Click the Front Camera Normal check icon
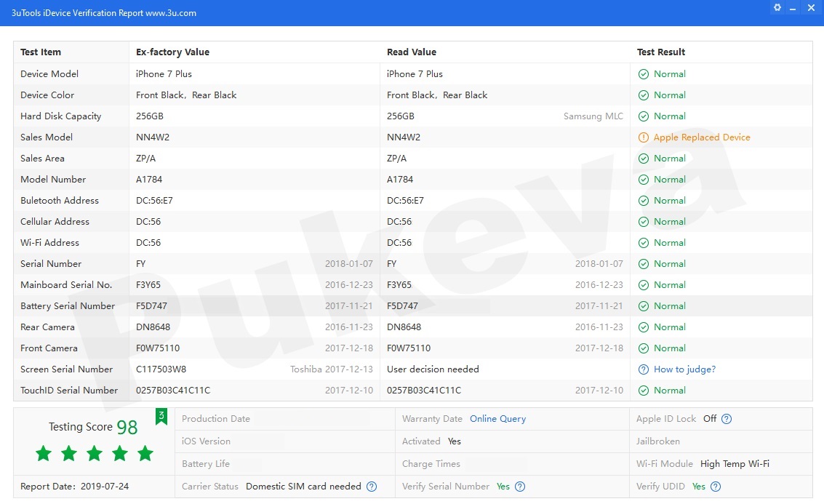The image size is (824, 504). pos(643,348)
